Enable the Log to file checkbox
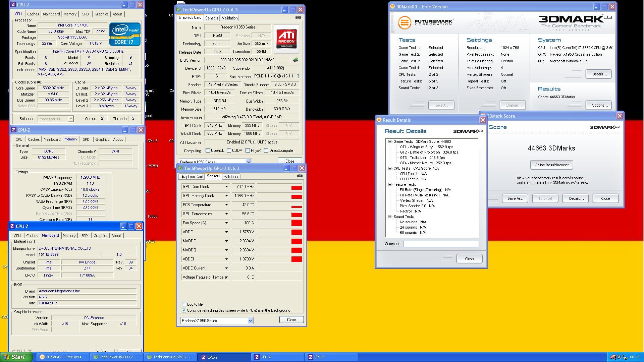The image size is (644, 362). click(184, 304)
